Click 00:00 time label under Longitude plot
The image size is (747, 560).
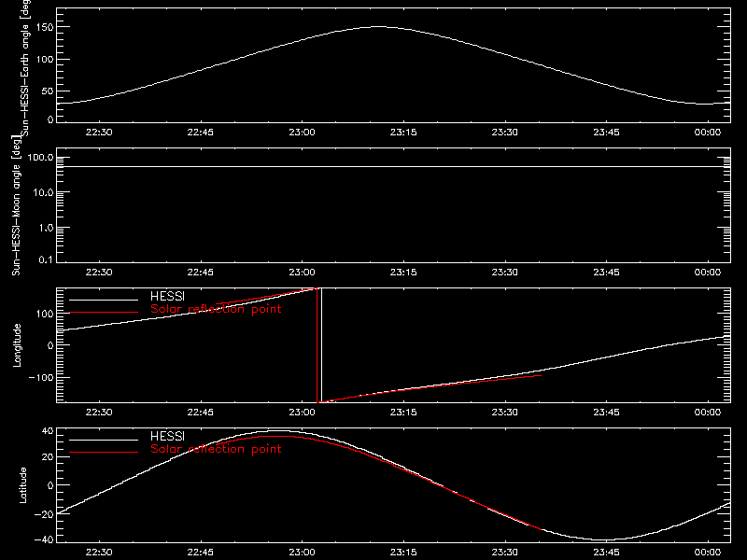pos(708,413)
